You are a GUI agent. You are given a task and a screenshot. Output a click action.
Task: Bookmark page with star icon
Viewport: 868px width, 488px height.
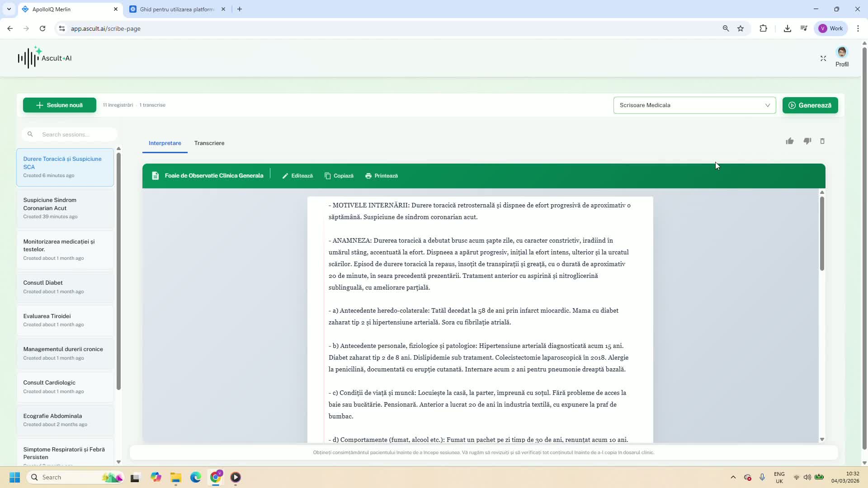(x=741, y=28)
